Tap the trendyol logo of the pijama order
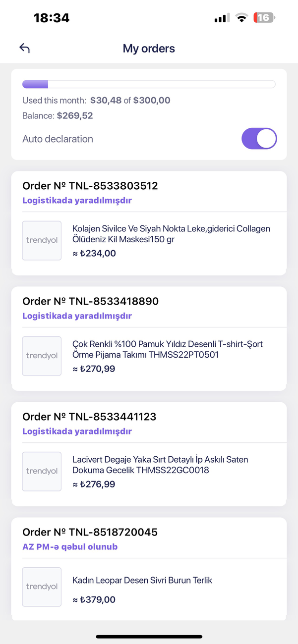The image size is (298, 644). (42, 356)
